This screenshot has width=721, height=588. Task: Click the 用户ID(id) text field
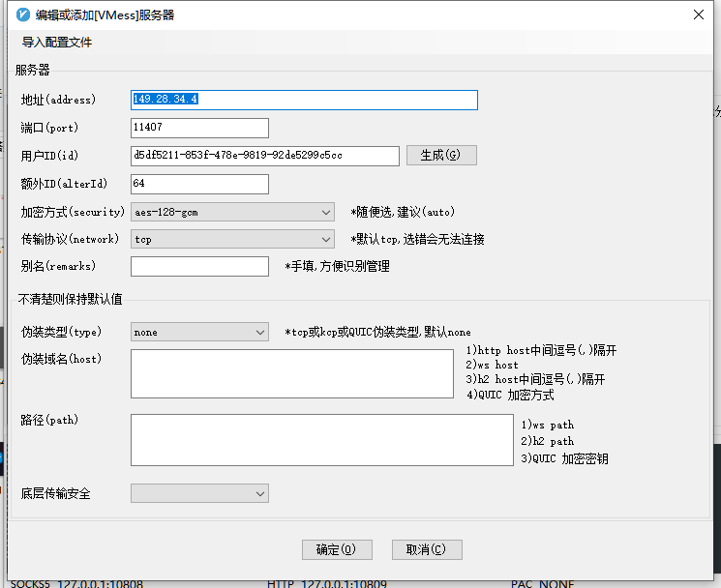click(x=264, y=156)
